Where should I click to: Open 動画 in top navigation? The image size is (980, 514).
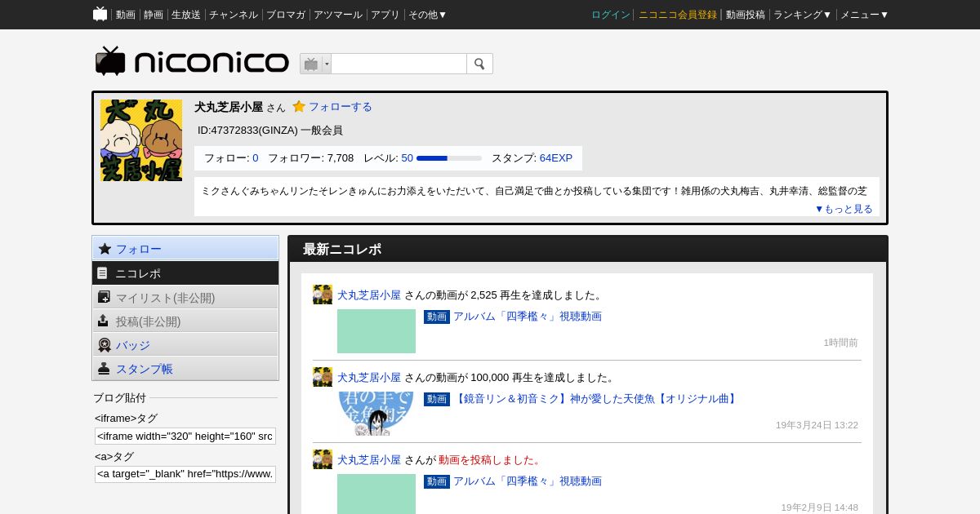click(126, 15)
